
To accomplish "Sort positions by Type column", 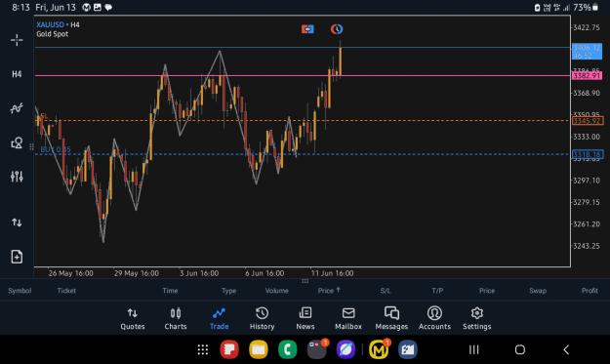I will point(228,291).
